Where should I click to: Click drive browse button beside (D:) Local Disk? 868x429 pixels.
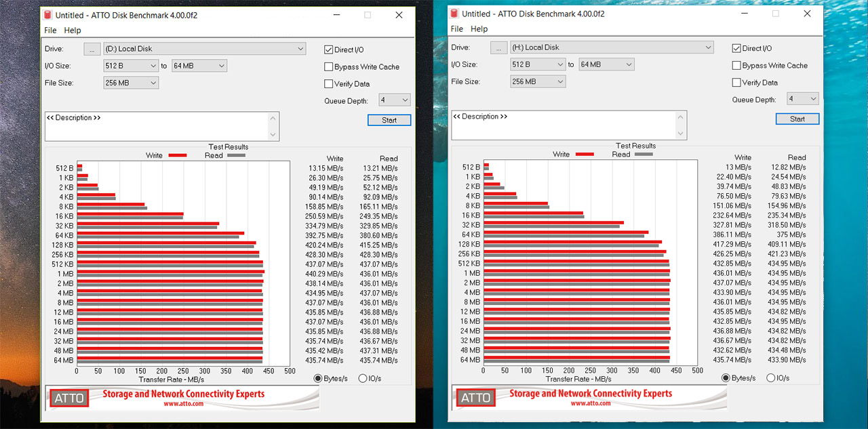92,49
